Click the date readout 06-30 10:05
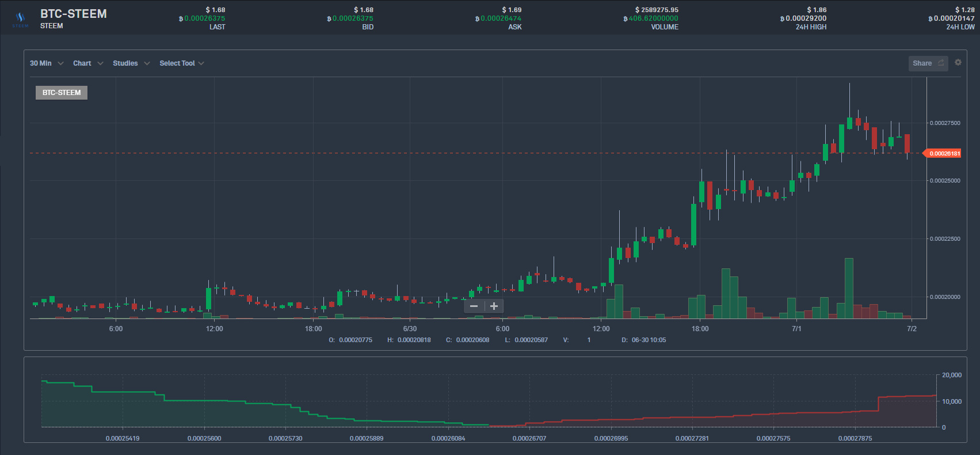This screenshot has width=980, height=455. [649, 340]
